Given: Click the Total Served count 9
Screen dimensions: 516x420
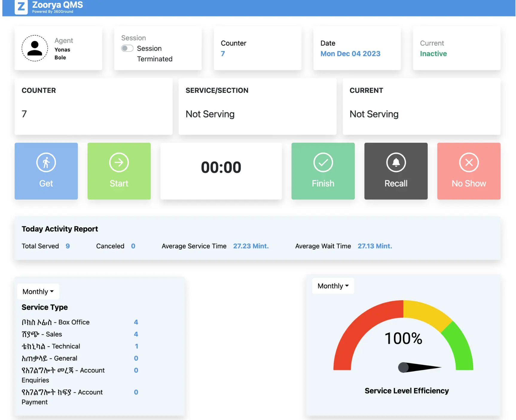Looking at the screenshot, I should (x=68, y=246).
